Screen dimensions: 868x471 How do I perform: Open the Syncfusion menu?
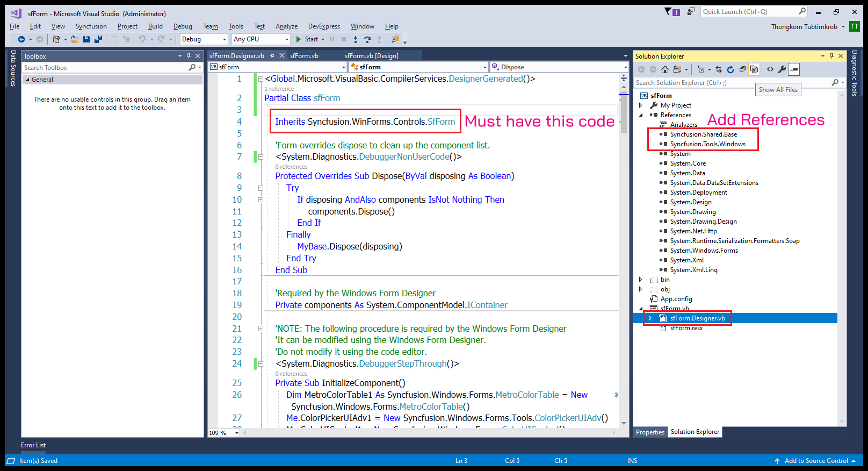click(x=91, y=26)
